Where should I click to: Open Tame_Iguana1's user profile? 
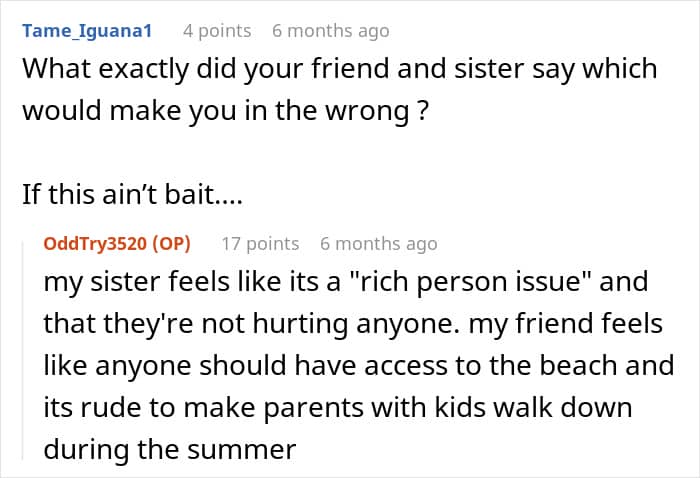point(87,31)
